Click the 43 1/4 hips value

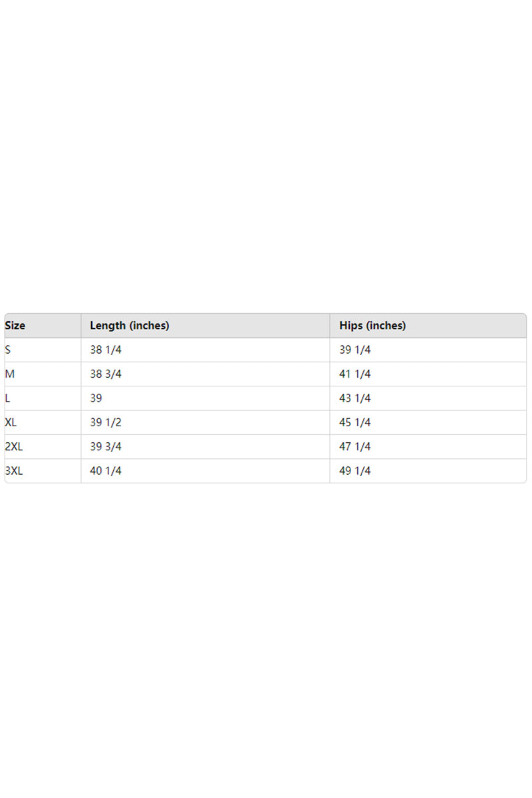click(x=355, y=398)
